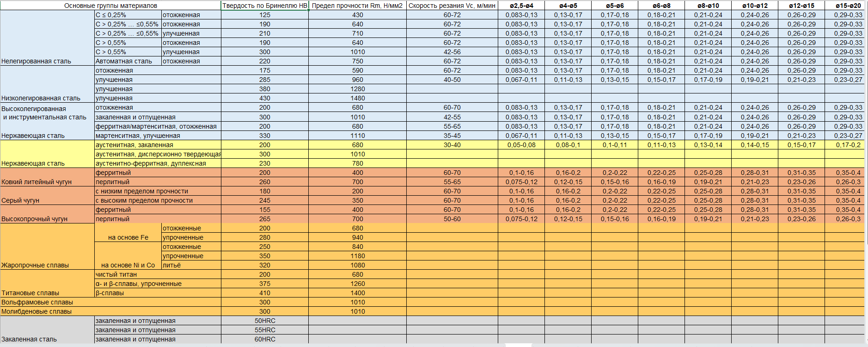Image resolution: width=868 pixels, height=347 pixels.
Task: Select the ø2,5-ø4 diameter column header
Action: click(x=521, y=6)
